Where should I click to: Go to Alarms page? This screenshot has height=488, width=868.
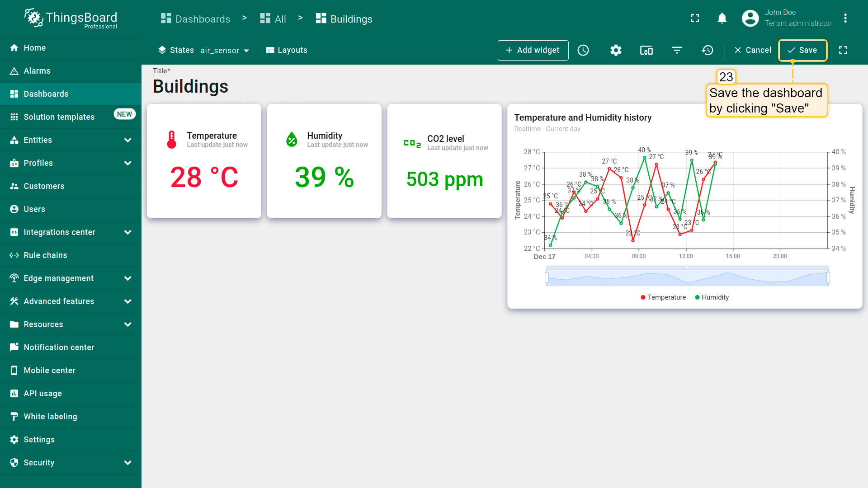(x=37, y=71)
